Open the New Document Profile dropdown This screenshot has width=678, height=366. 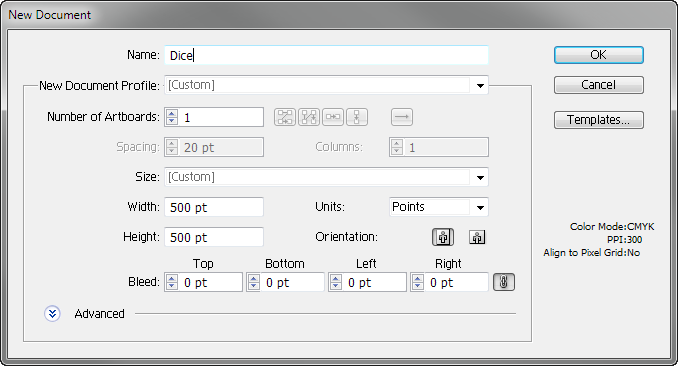pyautogui.click(x=480, y=86)
